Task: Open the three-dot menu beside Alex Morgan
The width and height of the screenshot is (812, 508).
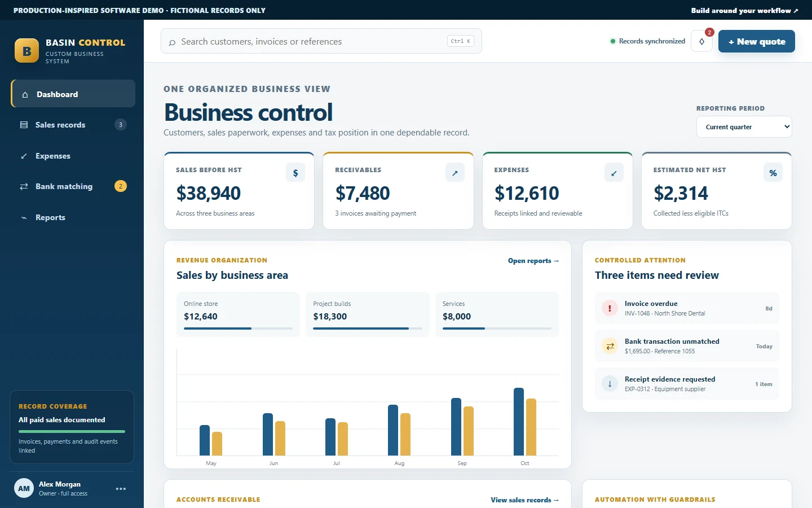Action: pos(121,489)
